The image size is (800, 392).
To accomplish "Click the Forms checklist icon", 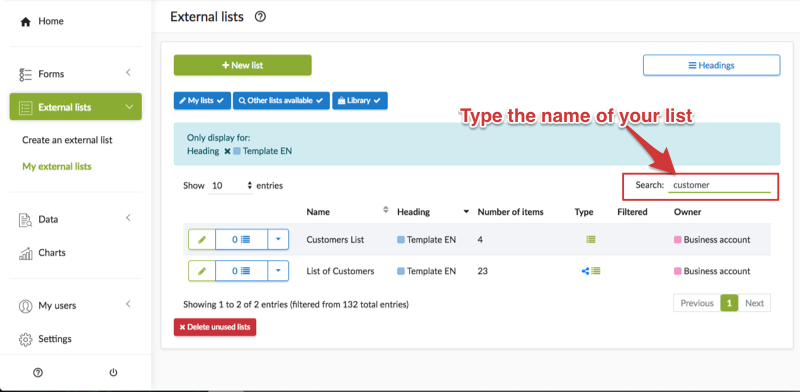I will [26, 75].
